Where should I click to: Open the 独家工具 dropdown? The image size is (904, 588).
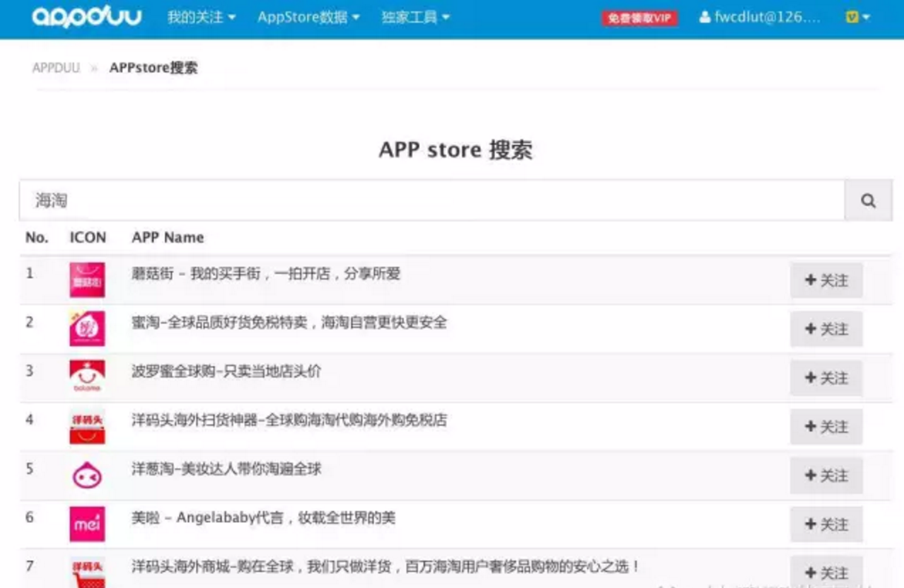415,17
